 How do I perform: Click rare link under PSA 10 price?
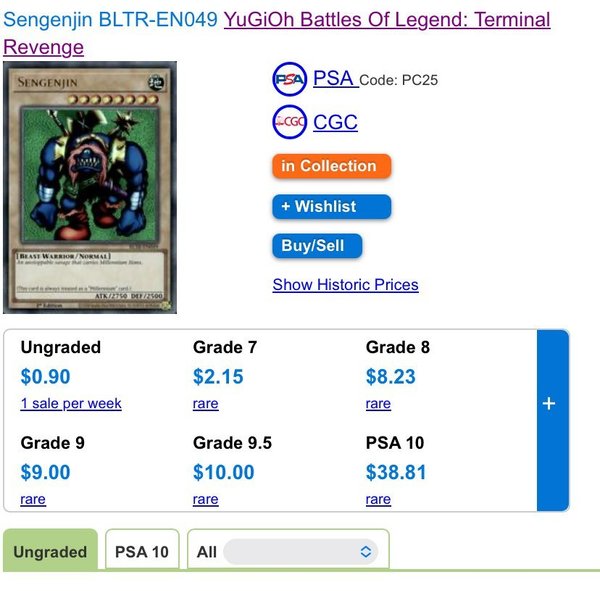[x=378, y=499]
